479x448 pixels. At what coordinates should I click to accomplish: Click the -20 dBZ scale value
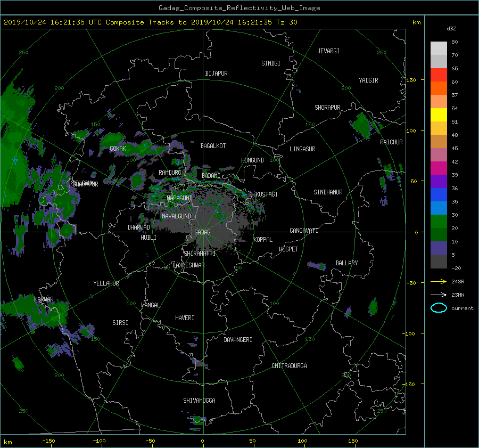(x=456, y=268)
